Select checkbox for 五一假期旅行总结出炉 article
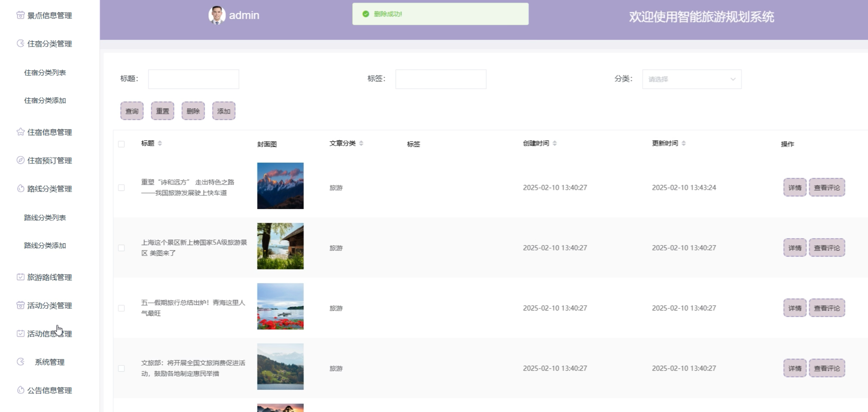 (x=121, y=308)
